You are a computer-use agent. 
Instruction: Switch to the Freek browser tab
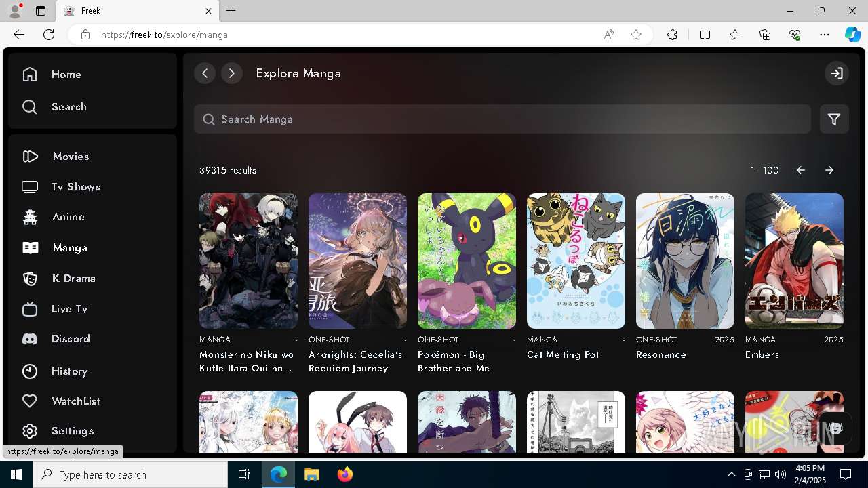[137, 11]
